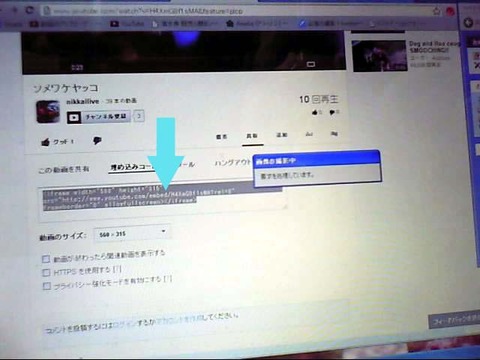This screenshot has height=360, width=480.
Task: Open nikkallive channel avatar
Action: (48, 112)
